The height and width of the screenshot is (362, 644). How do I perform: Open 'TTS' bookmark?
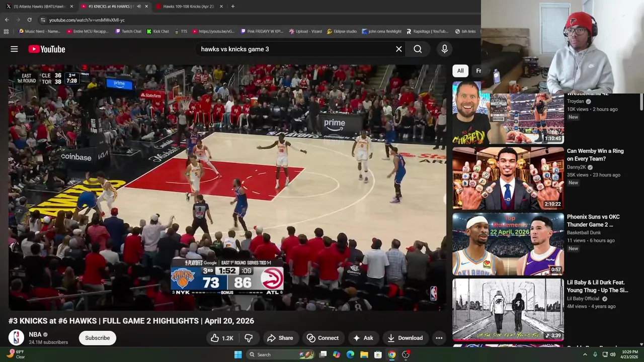pyautogui.click(x=181, y=31)
